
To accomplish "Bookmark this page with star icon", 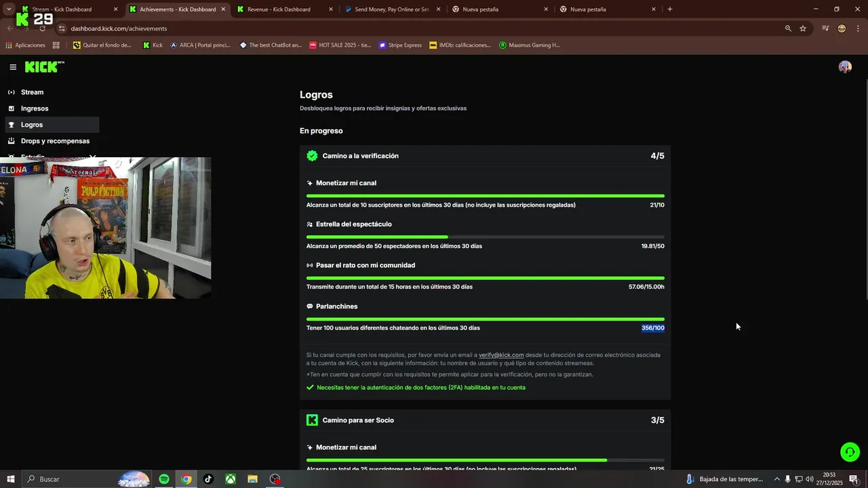I will [x=803, y=28].
